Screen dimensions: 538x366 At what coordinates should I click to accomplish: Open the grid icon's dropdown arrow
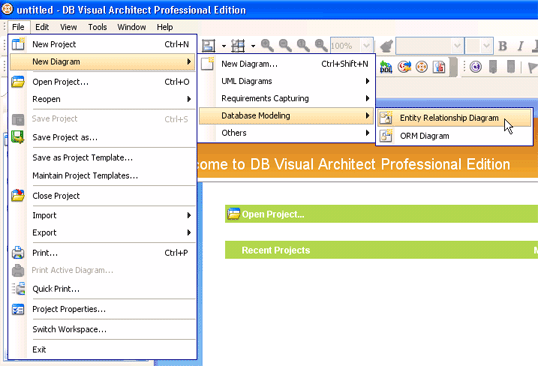253,46
